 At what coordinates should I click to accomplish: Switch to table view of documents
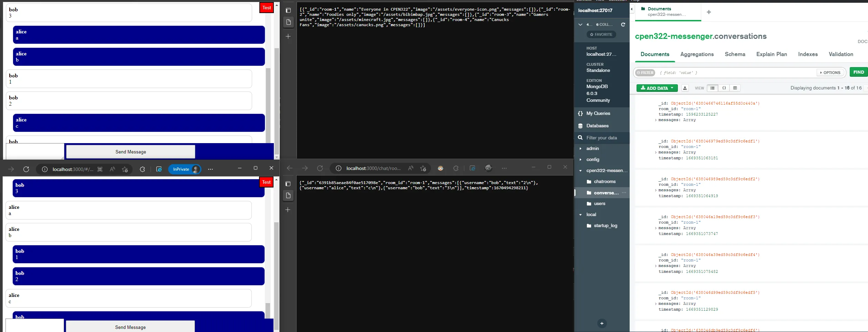point(735,88)
